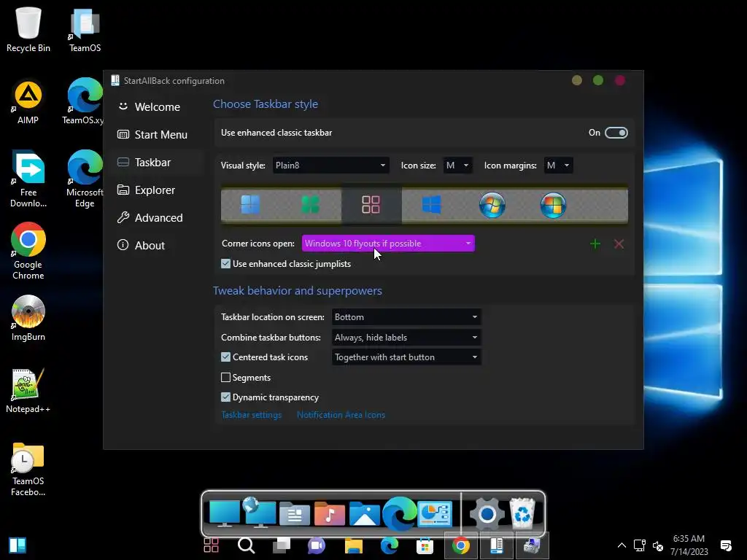
Task: Expand Corner icons open dropdown
Action: 388,244
